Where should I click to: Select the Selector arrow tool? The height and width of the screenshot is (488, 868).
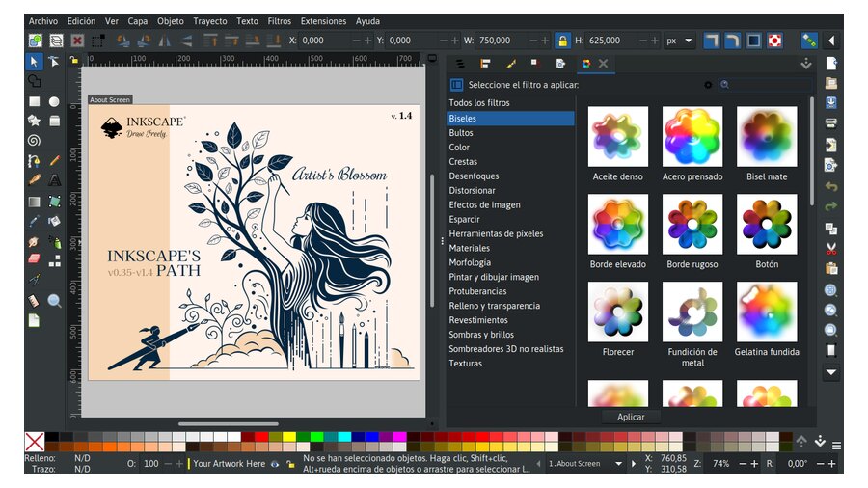coord(35,62)
